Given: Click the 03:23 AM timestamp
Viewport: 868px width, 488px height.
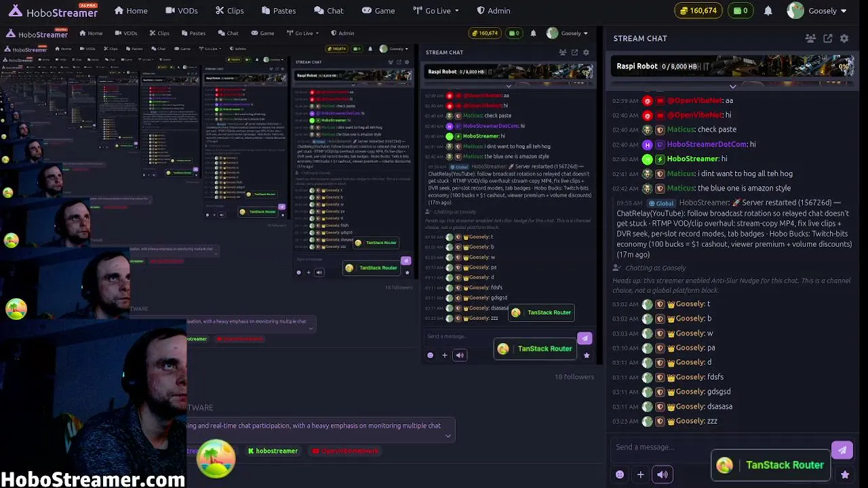Looking at the screenshot, I should click(625, 422).
